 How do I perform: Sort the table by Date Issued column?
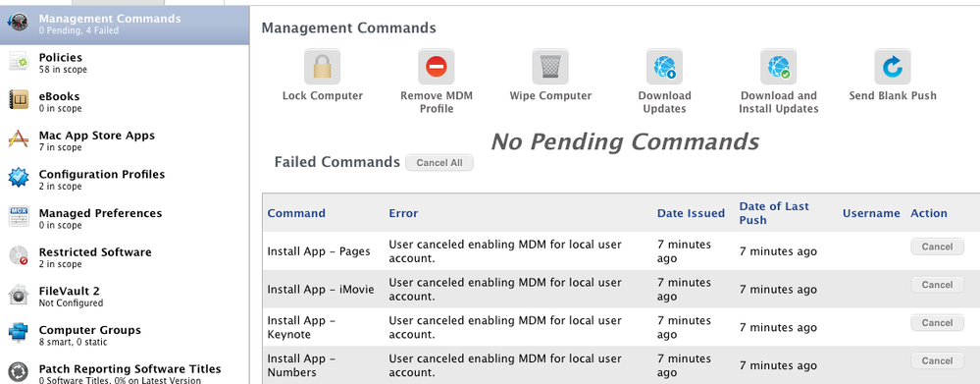click(x=691, y=213)
